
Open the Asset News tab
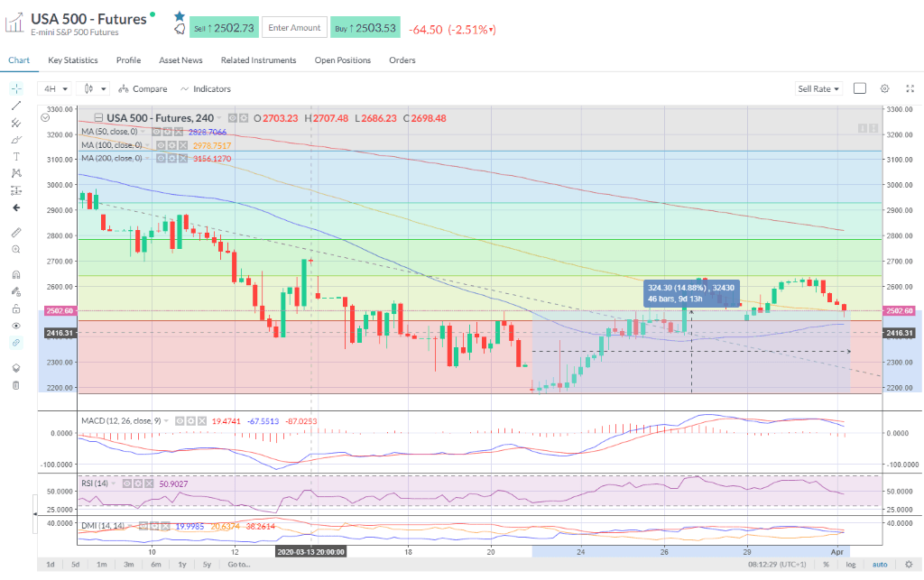tap(180, 60)
